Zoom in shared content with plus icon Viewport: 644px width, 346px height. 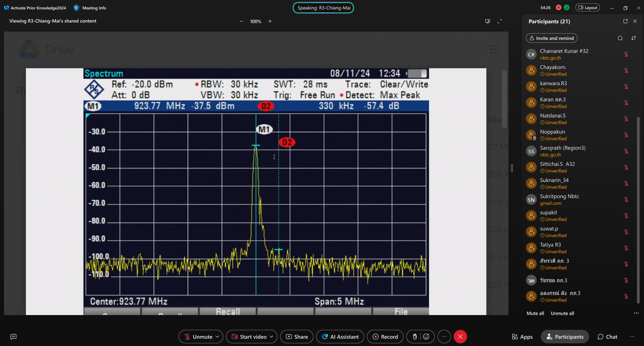tap(270, 21)
